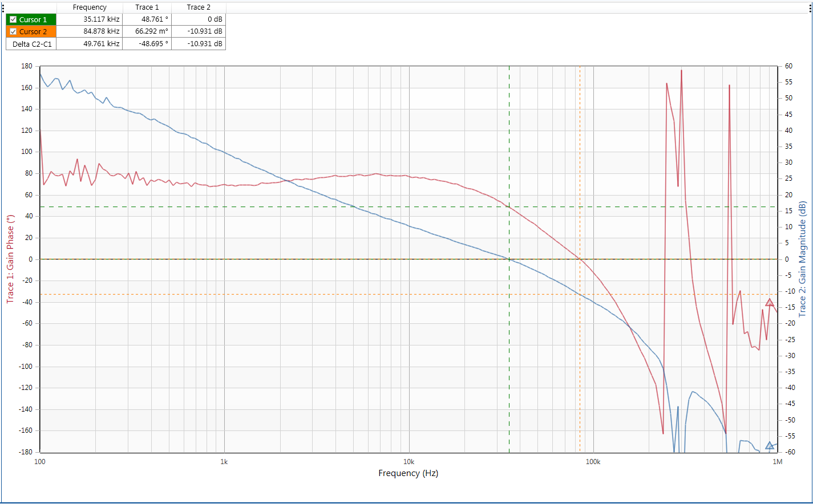813x504 pixels.
Task: Click the 180 tick on phase axis
Action: (x=27, y=66)
